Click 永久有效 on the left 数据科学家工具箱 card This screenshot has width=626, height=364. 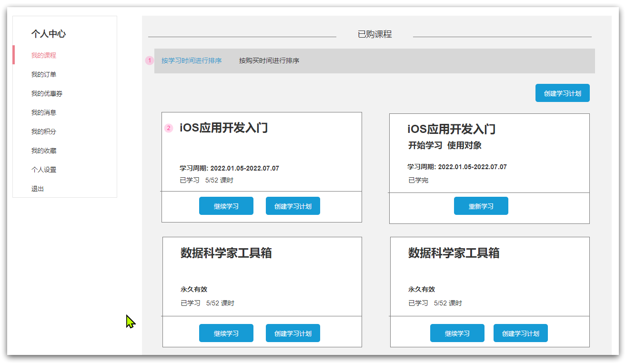pos(194,289)
